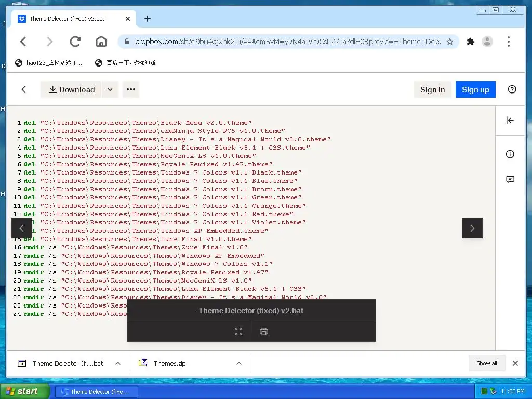Go back with the browser back arrow

(x=23, y=42)
